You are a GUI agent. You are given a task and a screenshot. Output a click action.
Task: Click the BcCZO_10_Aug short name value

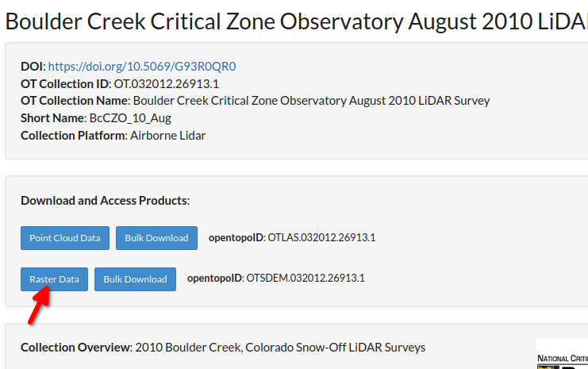130,118
